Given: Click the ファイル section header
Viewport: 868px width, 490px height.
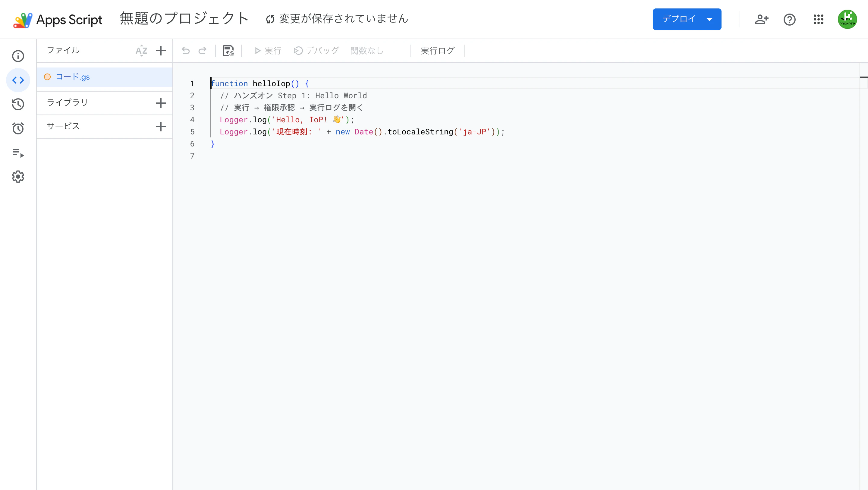Looking at the screenshot, I should click(x=63, y=50).
